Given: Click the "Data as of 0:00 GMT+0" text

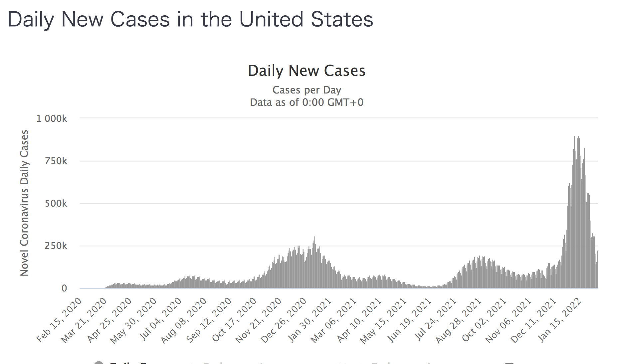Looking at the screenshot, I should pos(307,102).
